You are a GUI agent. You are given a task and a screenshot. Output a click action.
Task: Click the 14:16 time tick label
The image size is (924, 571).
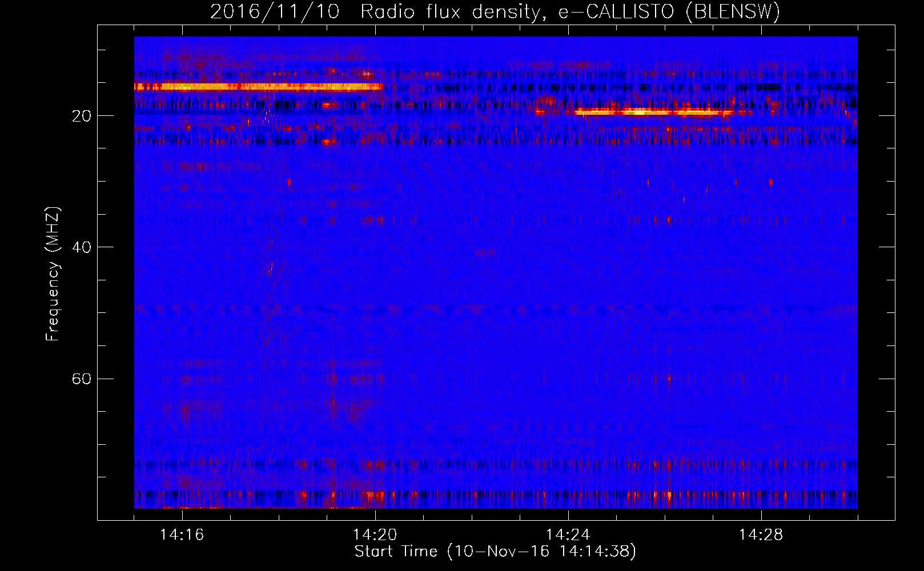coord(182,535)
